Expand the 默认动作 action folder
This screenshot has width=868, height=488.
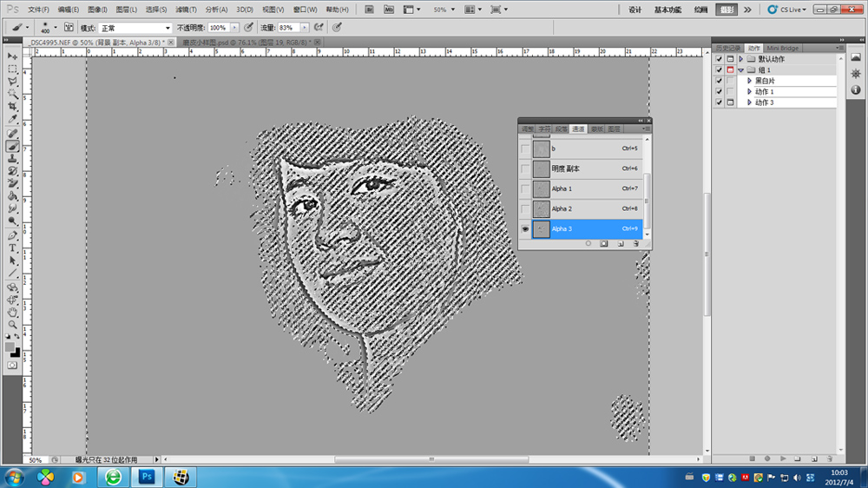(x=740, y=59)
